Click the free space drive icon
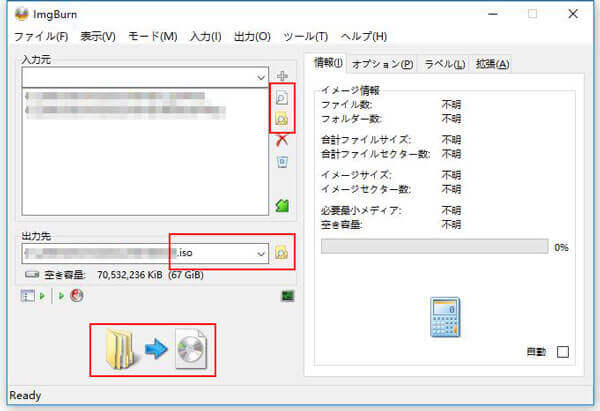This screenshot has width=600, height=411. 32,275
